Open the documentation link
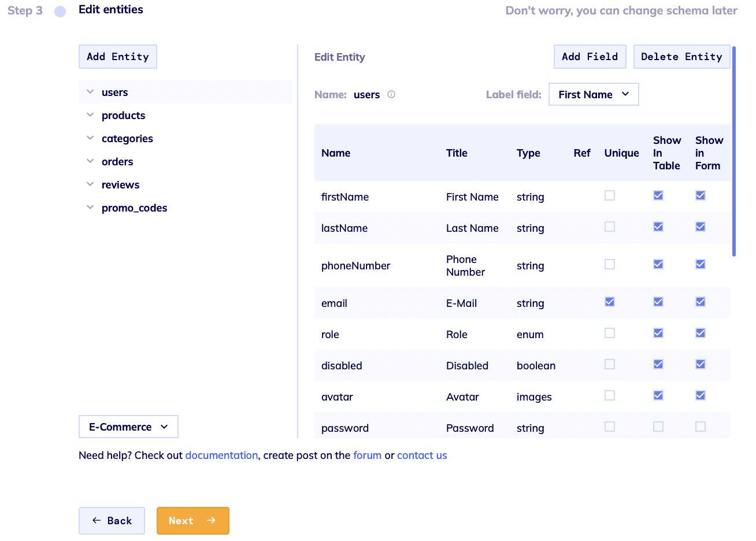Viewport: 756px width, 541px height. click(221, 455)
